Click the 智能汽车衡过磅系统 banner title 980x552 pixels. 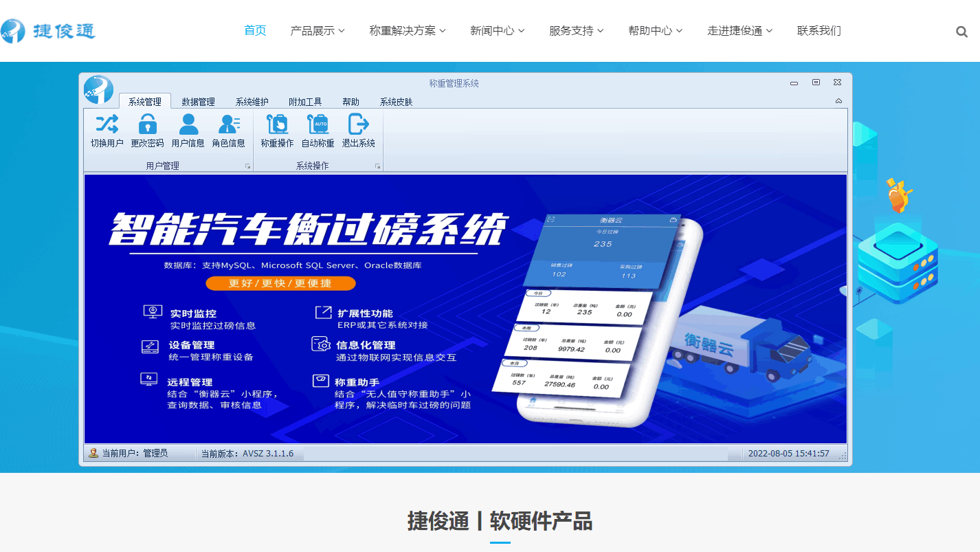point(309,230)
